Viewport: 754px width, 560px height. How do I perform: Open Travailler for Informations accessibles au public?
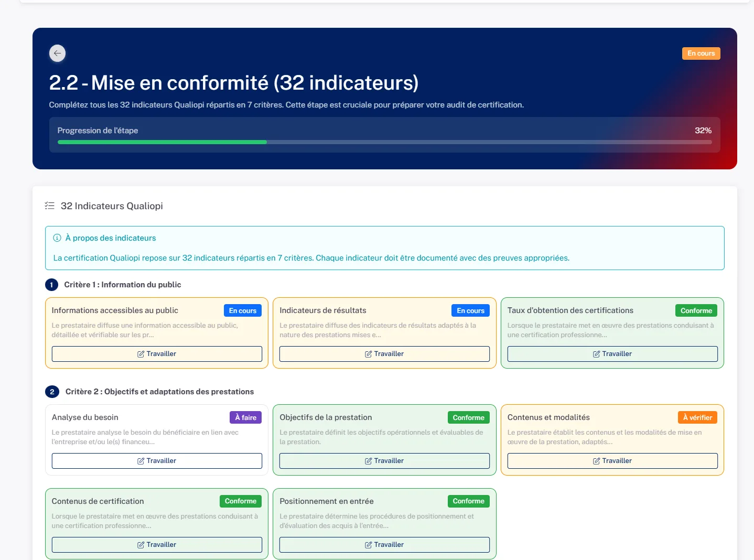[157, 354]
